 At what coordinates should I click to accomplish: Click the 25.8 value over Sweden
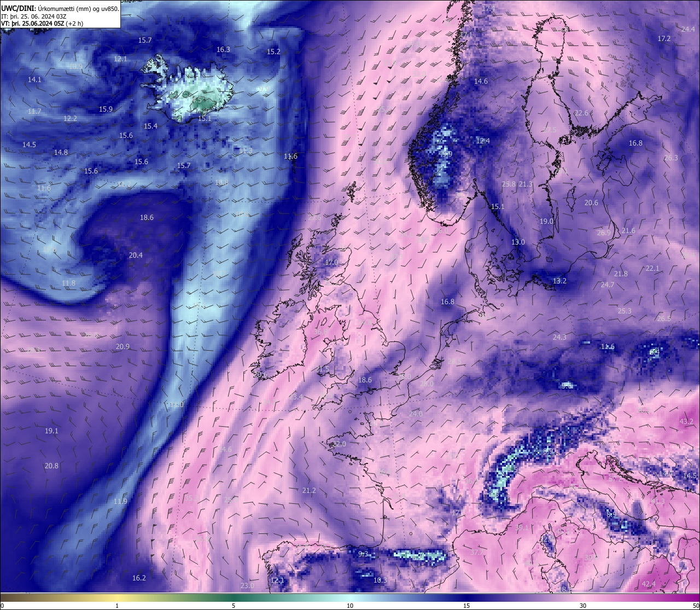tap(509, 184)
